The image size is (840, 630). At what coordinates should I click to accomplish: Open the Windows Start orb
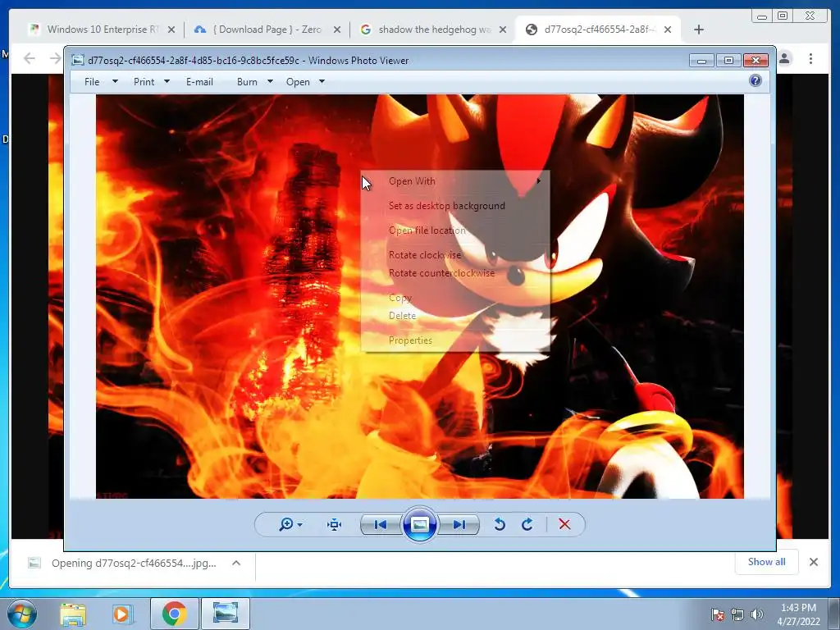click(22, 614)
